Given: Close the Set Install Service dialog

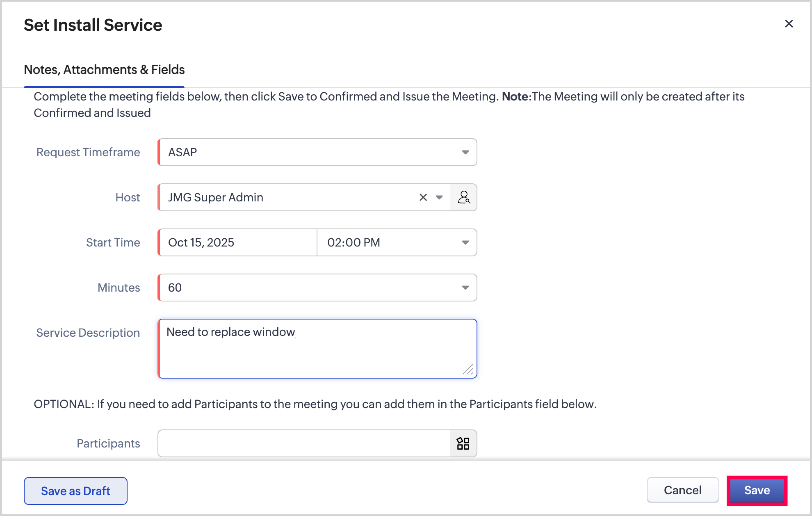Looking at the screenshot, I should click(789, 24).
